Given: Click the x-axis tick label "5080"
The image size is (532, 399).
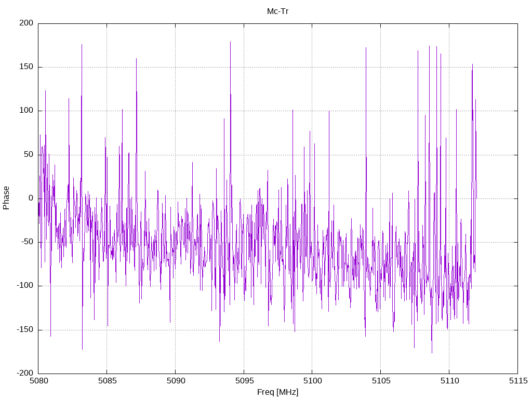Looking at the screenshot, I should pos(38,381).
